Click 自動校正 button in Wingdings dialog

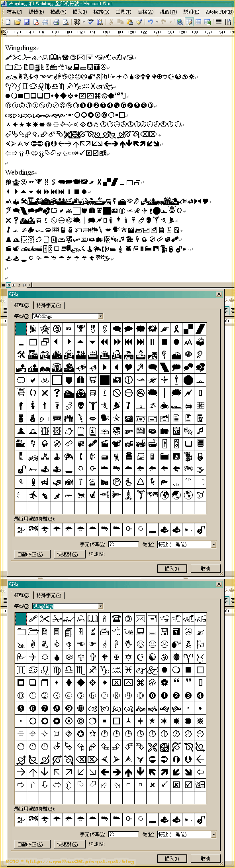[32, 844]
